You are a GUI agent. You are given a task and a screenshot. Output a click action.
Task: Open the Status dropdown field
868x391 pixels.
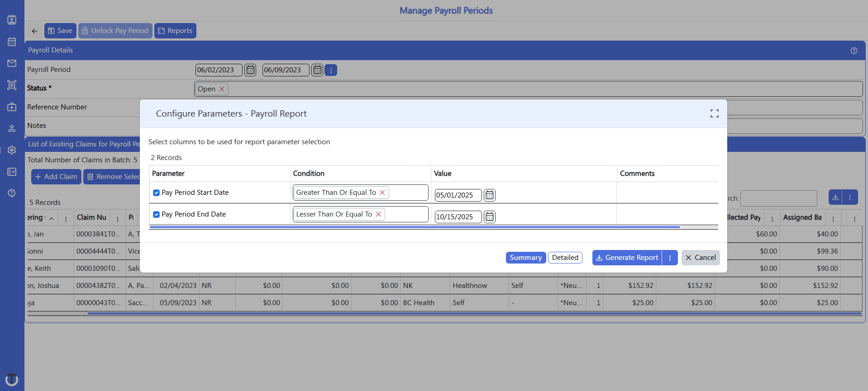point(528,89)
